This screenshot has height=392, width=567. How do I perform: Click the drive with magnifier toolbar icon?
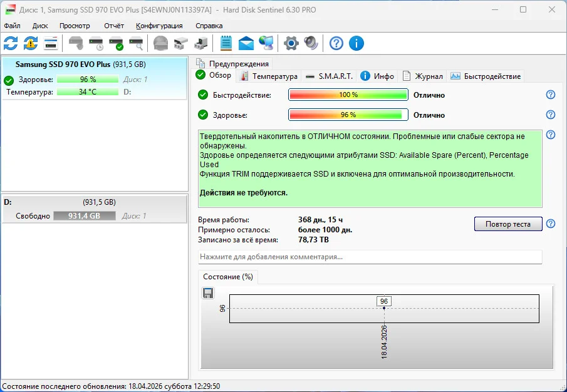[137, 43]
